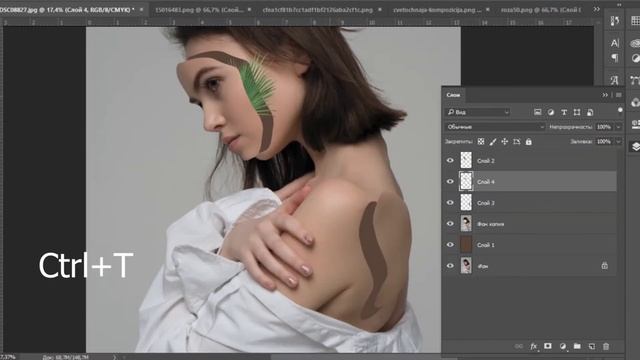Open the layer filter type dropdown
640x360 pixels.
pyautogui.click(x=478, y=112)
